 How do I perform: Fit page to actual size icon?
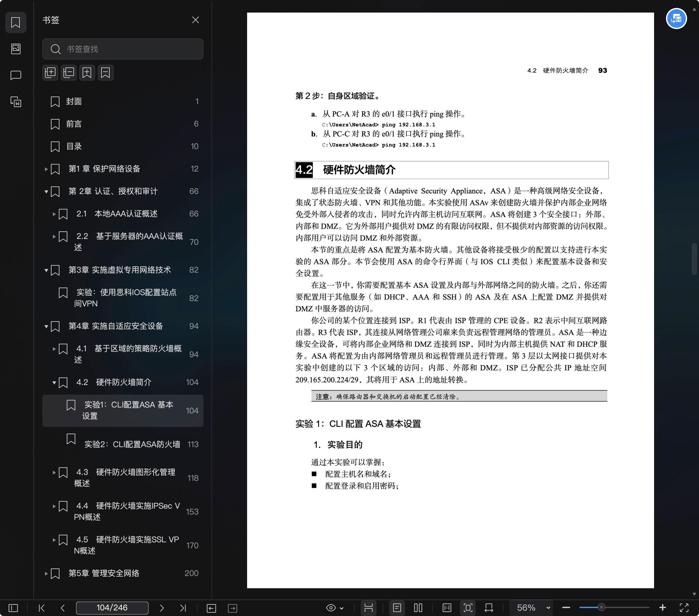[447, 608]
